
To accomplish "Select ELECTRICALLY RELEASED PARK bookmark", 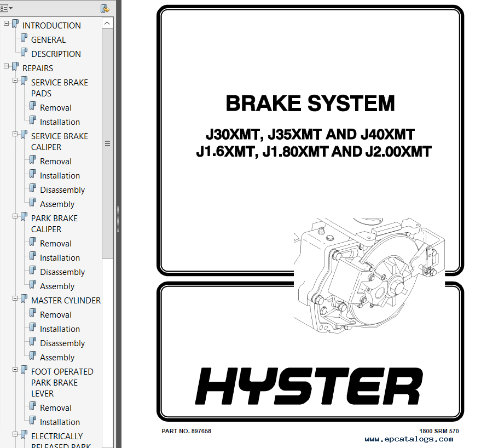I will 61,441.
